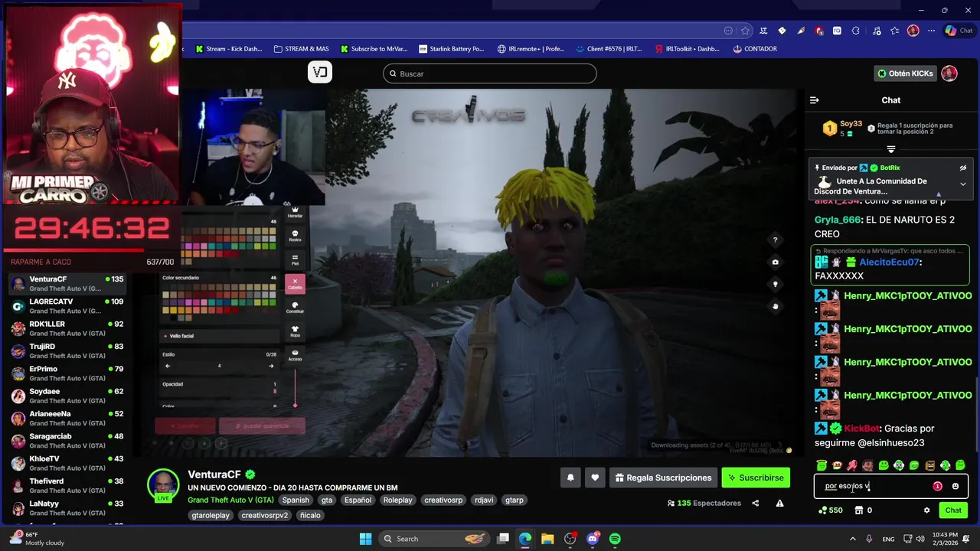Select the Rostro category icon
This screenshot has width=980, height=551.
coord(295,236)
